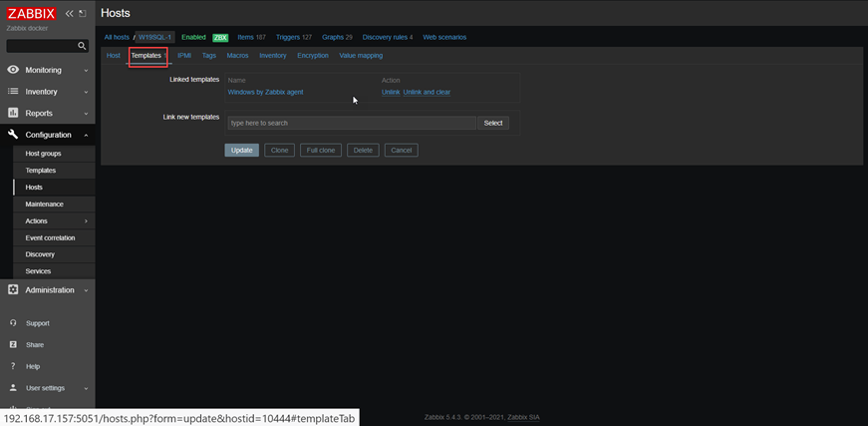868x426 pixels.
Task: Switch to the Value mapping tab
Action: click(361, 56)
